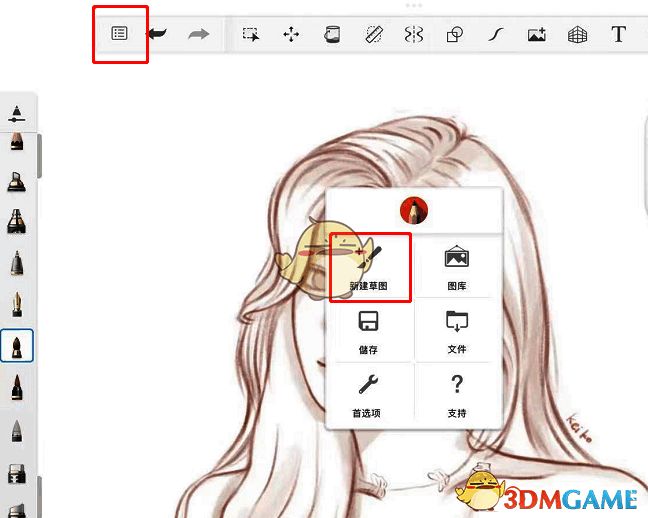Choose the black felt marker brush
Screen dimensions: 648x518
[x=17, y=387]
